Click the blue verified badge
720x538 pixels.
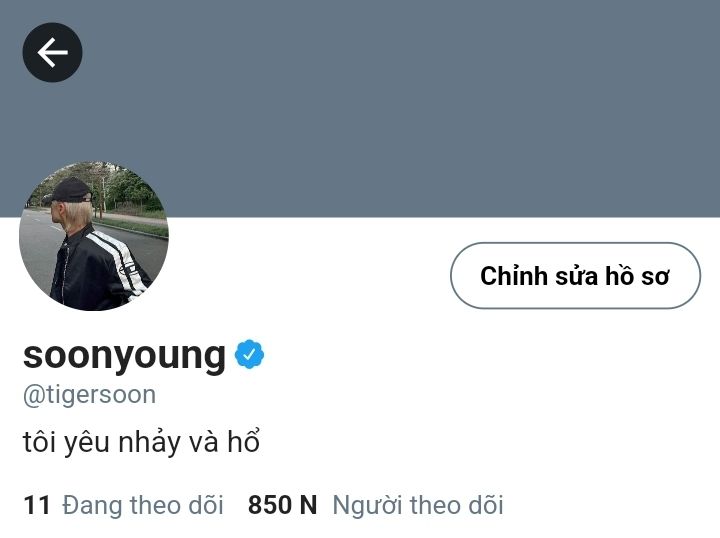click(x=249, y=354)
